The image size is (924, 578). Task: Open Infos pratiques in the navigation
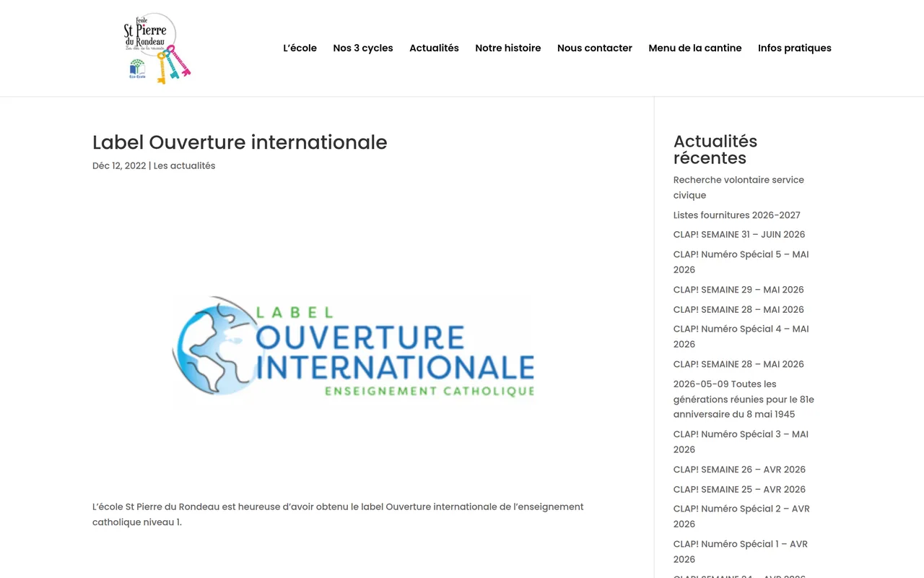coord(795,48)
